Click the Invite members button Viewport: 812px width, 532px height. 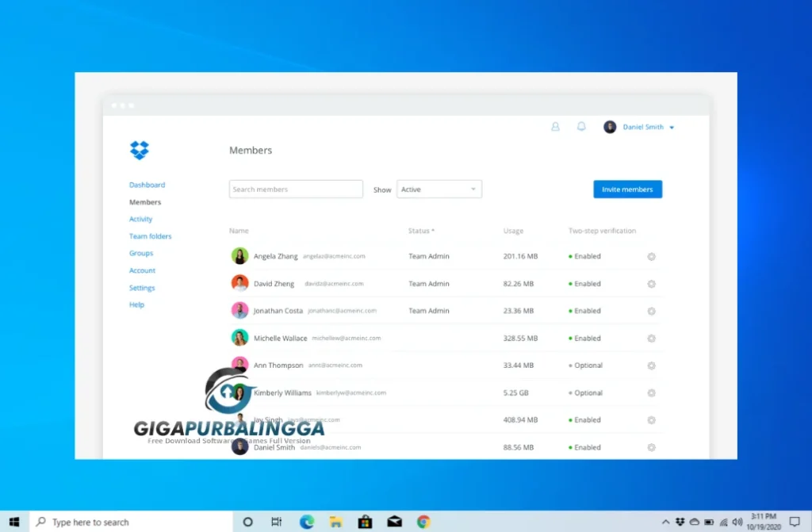(x=627, y=189)
